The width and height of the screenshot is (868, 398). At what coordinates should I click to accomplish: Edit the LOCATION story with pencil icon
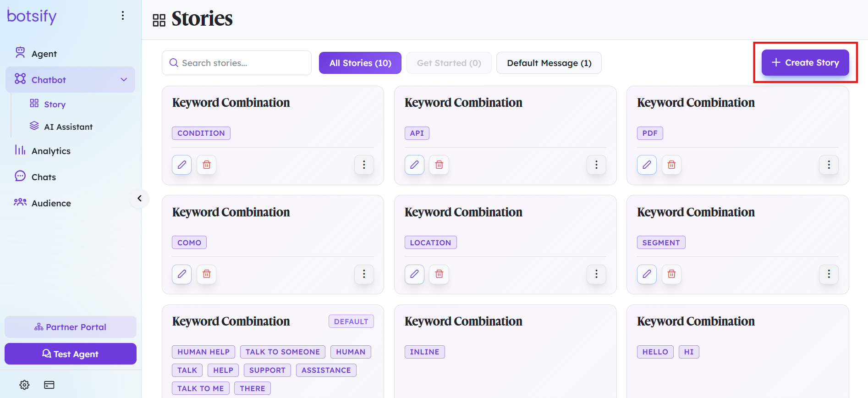point(414,274)
